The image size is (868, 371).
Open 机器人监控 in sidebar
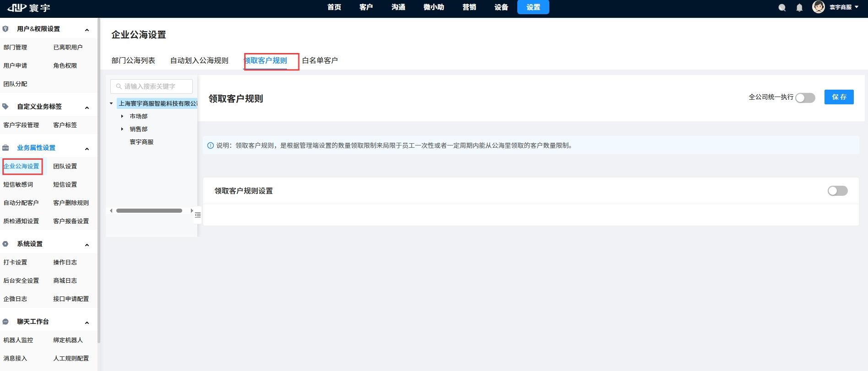pos(18,340)
